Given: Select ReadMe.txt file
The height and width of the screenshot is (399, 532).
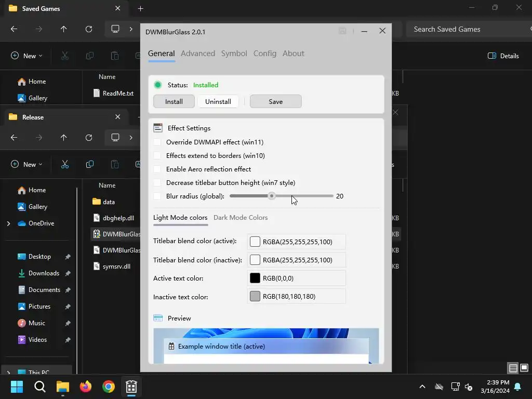Looking at the screenshot, I should pos(113,93).
